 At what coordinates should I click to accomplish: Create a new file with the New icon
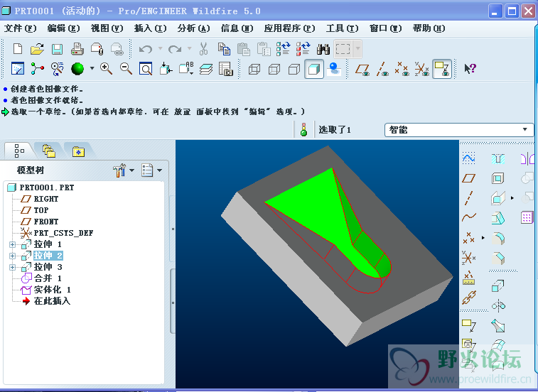[18, 49]
